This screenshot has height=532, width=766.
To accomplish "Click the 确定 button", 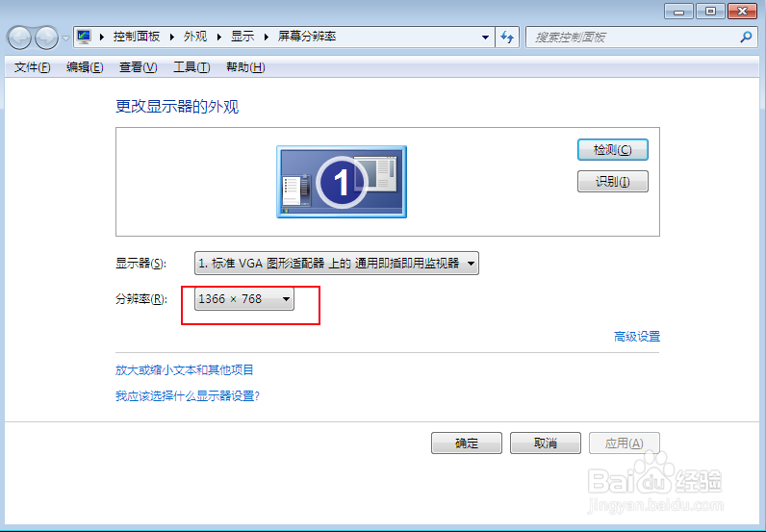I will click(x=467, y=443).
